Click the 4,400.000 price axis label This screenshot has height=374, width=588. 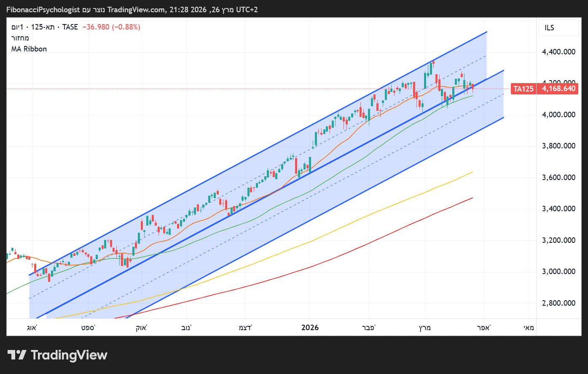558,52
